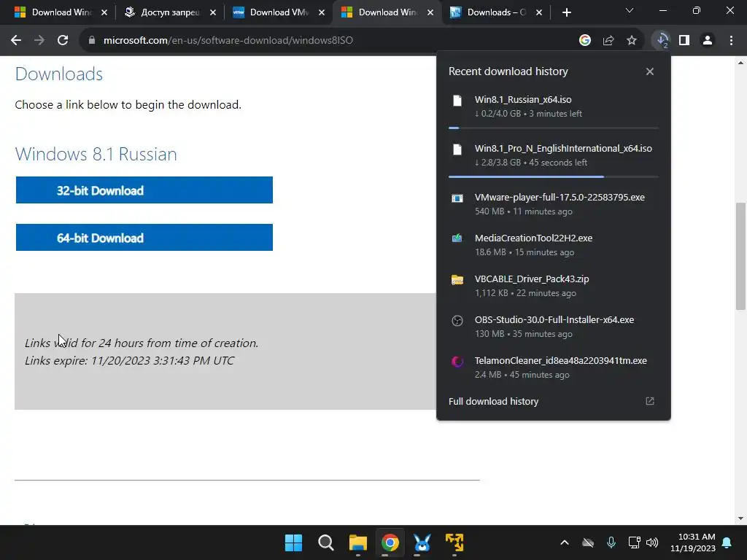Click the microphone tray icon
Image resolution: width=747 pixels, height=560 pixels.
[x=611, y=542]
